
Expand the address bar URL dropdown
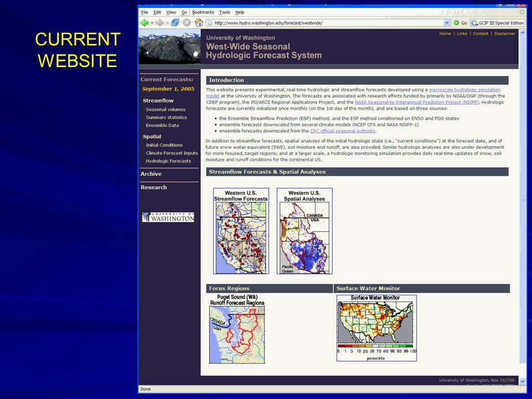[x=447, y=23]
